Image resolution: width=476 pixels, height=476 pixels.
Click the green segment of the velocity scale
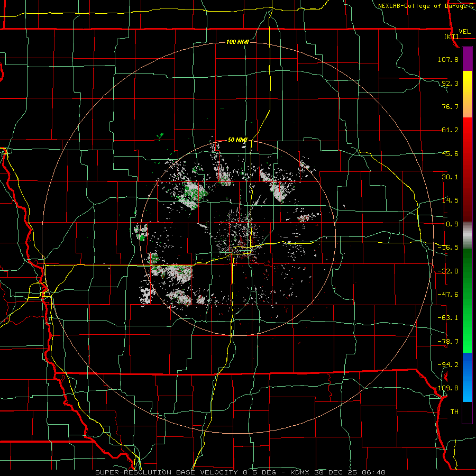(467, 300)
